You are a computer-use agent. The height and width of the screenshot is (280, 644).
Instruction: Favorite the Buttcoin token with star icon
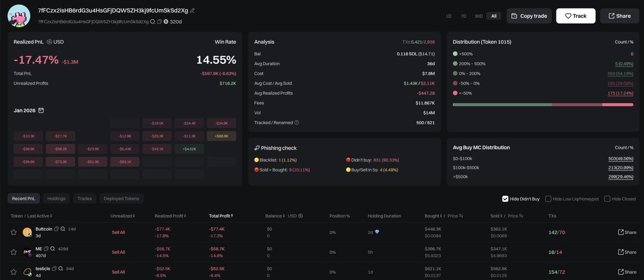click(x=14, y=232)
